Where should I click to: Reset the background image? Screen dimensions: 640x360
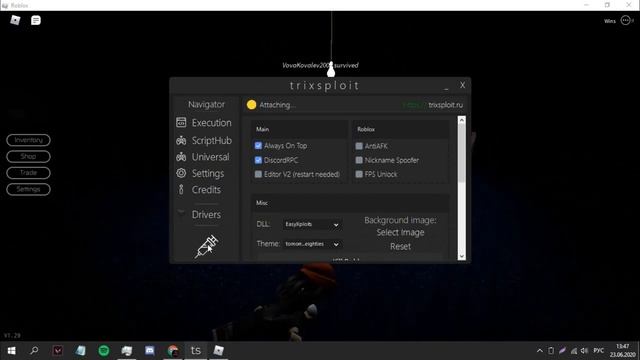tap(400, 247)
